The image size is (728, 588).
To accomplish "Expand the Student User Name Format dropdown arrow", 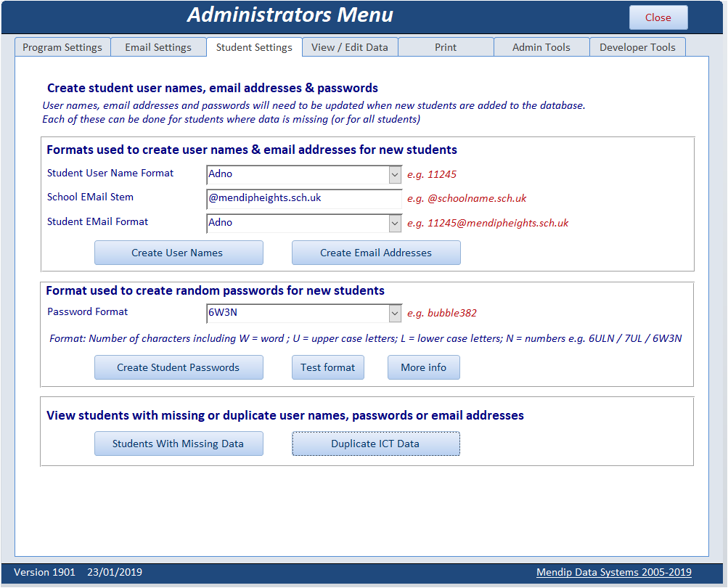I will point(395,175).
